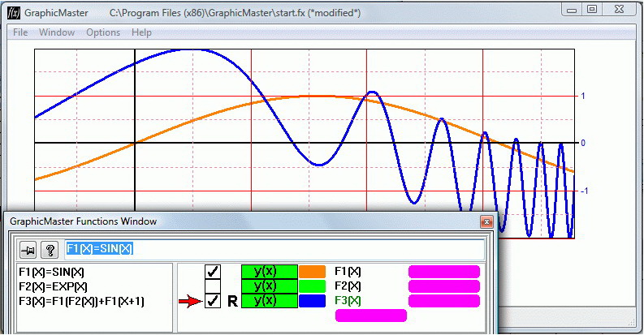Open the File menu

(x=20, y=32)
